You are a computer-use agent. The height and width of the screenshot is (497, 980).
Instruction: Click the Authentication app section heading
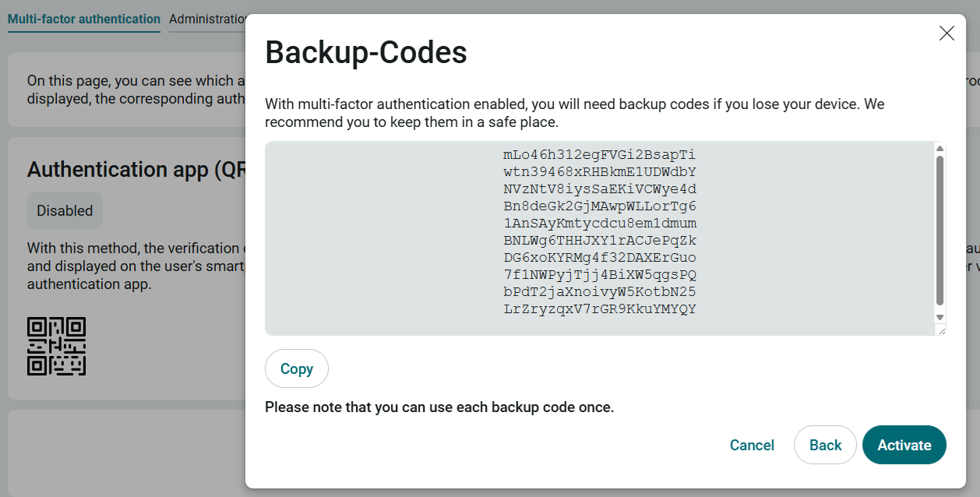136,169
